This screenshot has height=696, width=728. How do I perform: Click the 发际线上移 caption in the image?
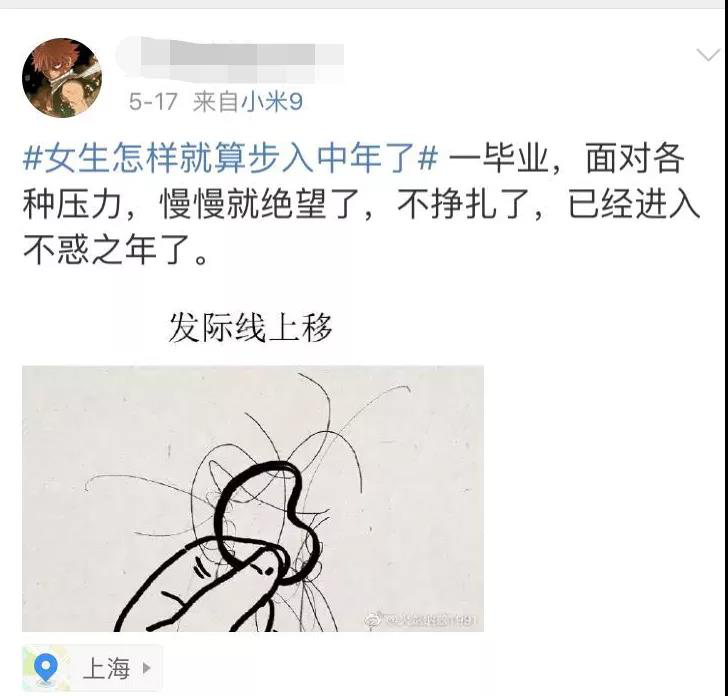tap(250, 328)
